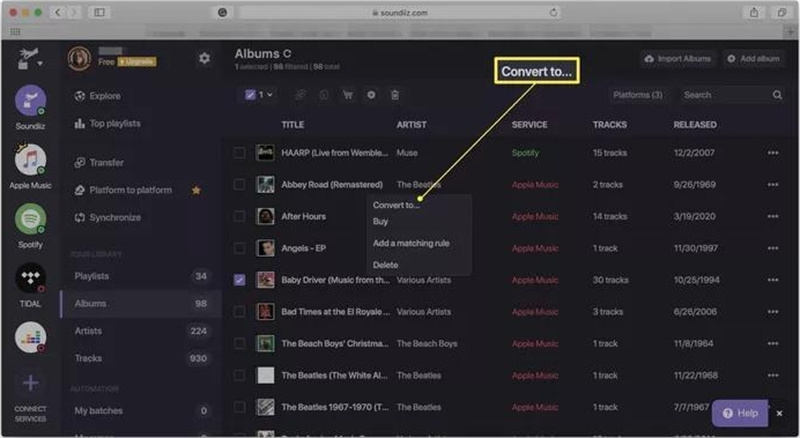The image size is (800, 438).
Task: Open Albums in the library sidebar
Action: pyautogui.click(x=141, y=304)
